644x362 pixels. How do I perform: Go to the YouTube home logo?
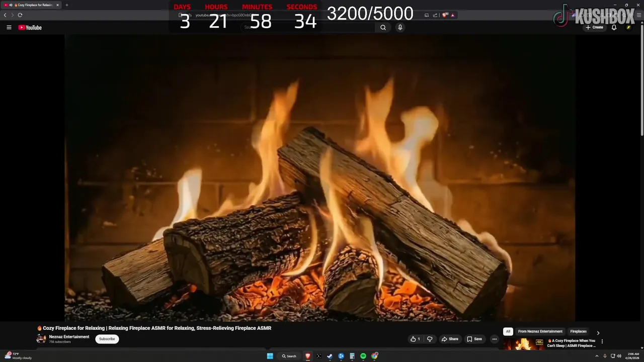tap(30, 28)
